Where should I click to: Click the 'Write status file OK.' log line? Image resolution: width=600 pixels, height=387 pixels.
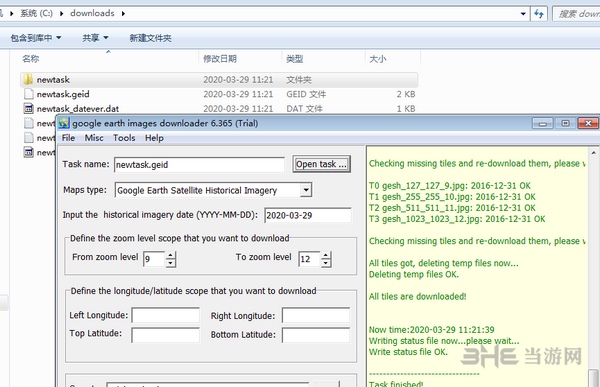(408, 352)
